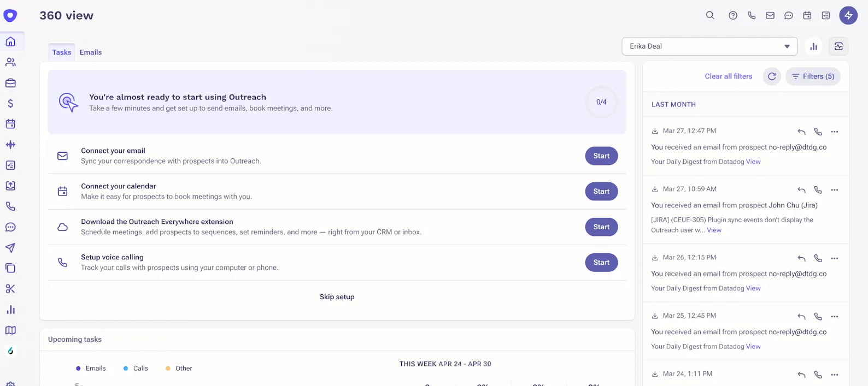
Task: Click the search magnifier in the top bar
Action: (x=710, y=15)
